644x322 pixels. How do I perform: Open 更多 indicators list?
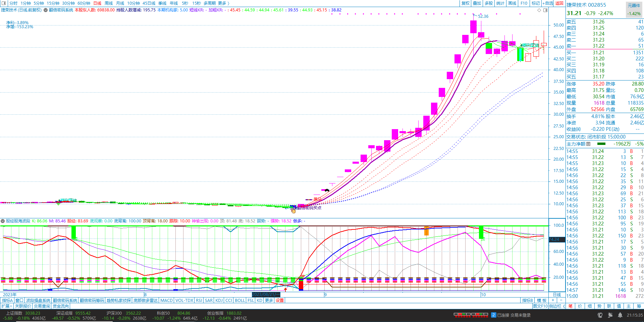click(269, 301)
